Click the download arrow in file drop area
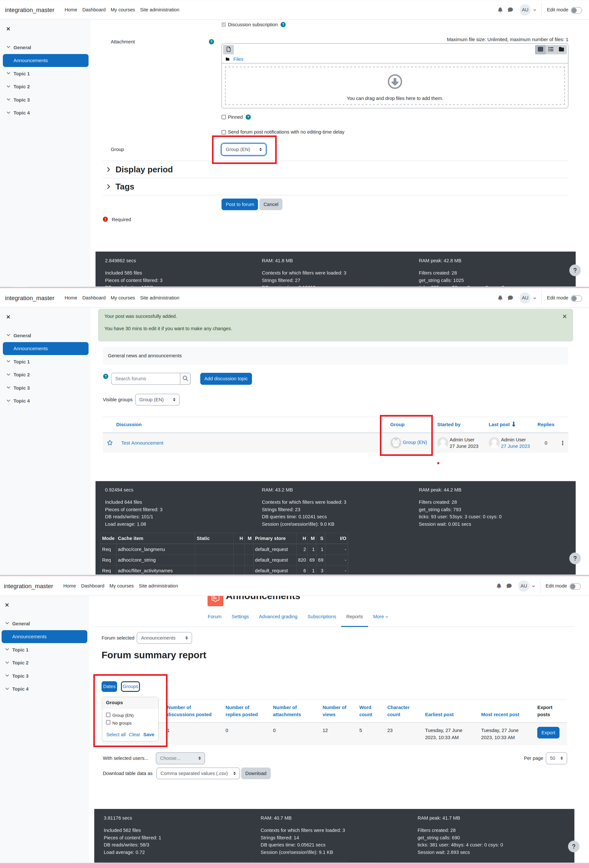The height and width of the screenshot is (868, 589). click(395, 82)
